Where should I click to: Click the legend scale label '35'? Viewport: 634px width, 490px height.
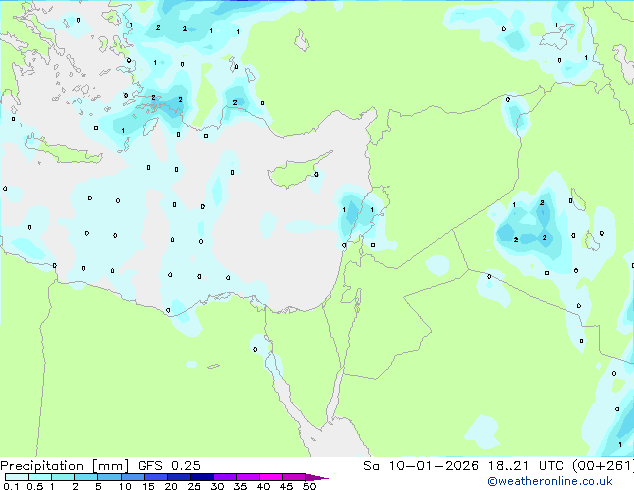pyautogui.click(x=240, y=486)
